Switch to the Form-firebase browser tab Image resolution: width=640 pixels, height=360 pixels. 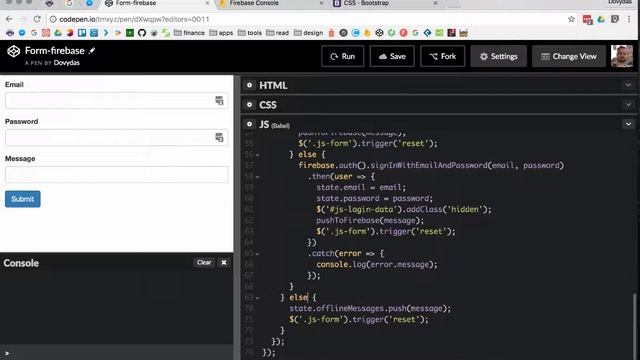click(x=157, y=3)
